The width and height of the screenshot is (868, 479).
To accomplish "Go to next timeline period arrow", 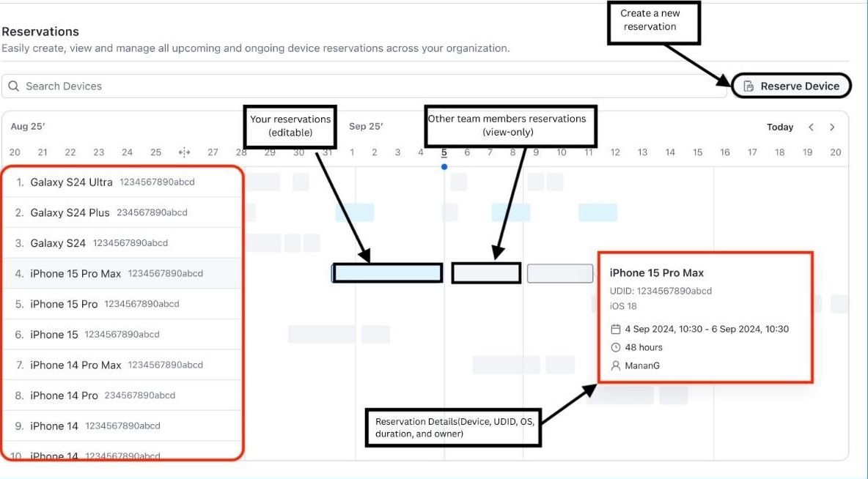I will pyautogui.click(x=832, y=127).
